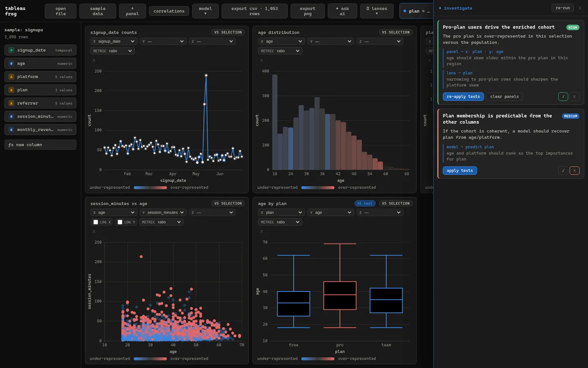This screenshot has width=588, height=368.
Task: Accept the Pro-plan users hypothesis with checkmark
Action: (563, 97)
